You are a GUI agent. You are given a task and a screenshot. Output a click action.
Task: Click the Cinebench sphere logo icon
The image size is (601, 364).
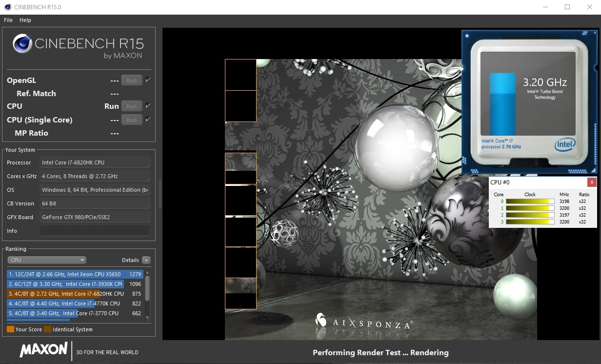[22, 44]
